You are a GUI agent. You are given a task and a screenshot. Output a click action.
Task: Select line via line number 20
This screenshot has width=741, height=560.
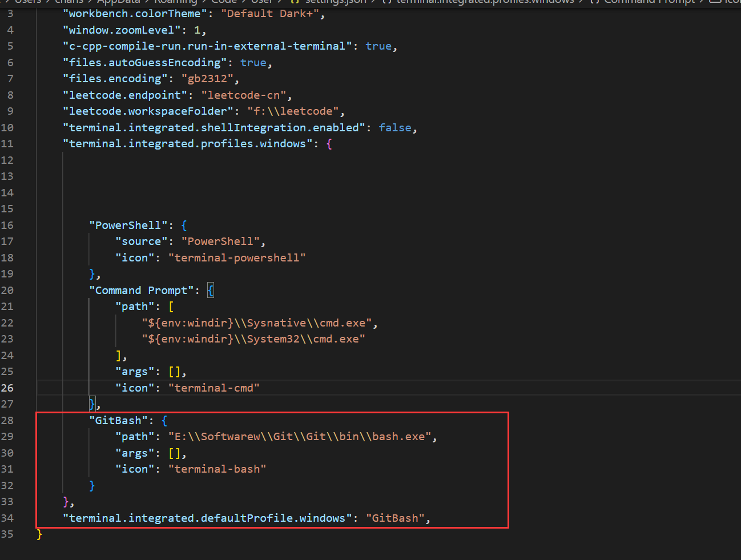pos(7,291)
